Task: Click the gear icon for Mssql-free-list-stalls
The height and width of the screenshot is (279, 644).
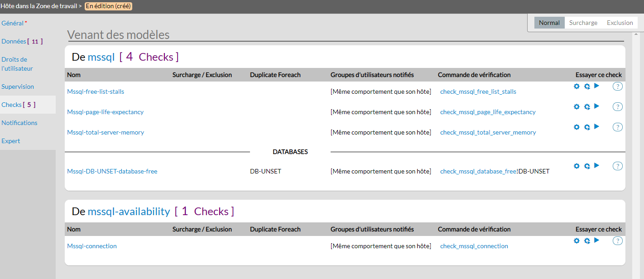Action: [577, 86]
